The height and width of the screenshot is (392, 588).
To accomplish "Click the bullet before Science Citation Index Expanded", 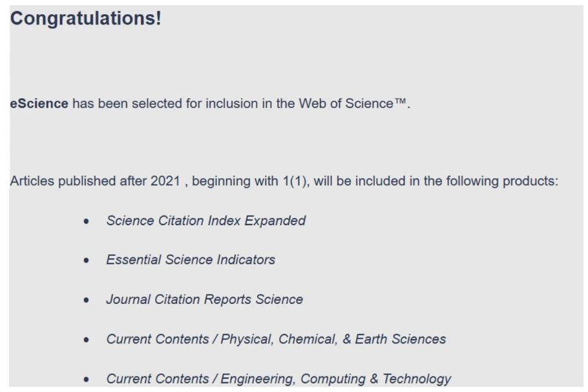I will pyautogui.click(x=87, y=221).
